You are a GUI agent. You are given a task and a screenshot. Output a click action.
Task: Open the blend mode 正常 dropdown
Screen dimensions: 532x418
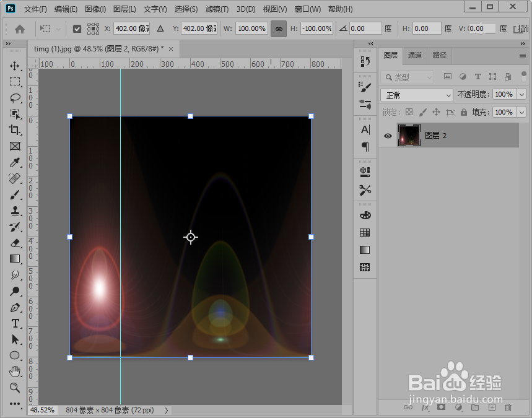tap(417, 95)
